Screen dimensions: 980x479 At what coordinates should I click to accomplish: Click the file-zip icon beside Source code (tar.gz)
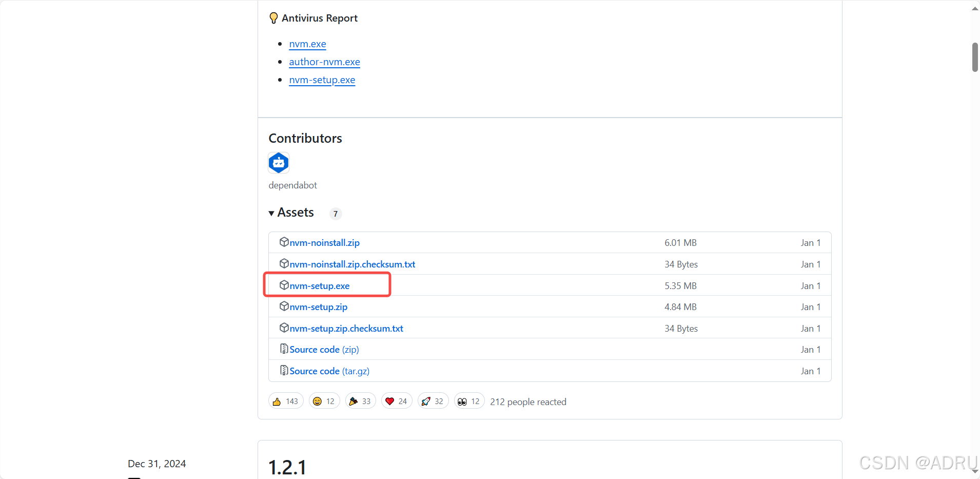click(284, 370)
